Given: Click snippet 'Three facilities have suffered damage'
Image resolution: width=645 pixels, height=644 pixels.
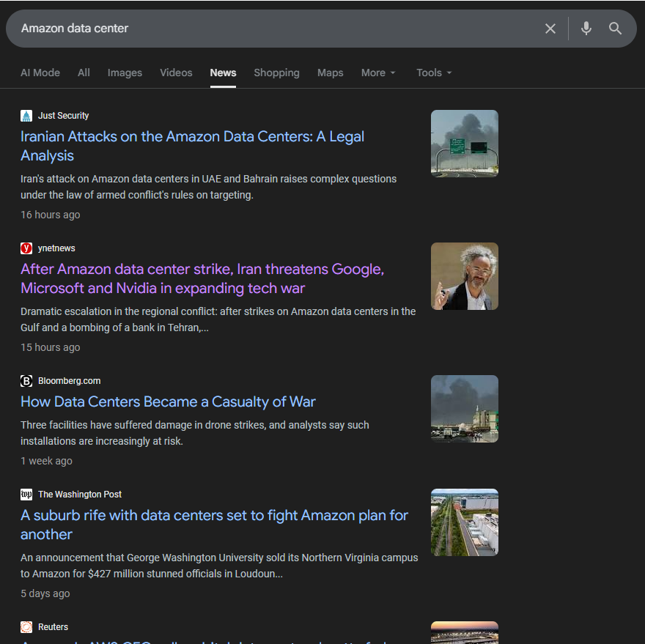Looking at the screenshot, I should point(194,433).
